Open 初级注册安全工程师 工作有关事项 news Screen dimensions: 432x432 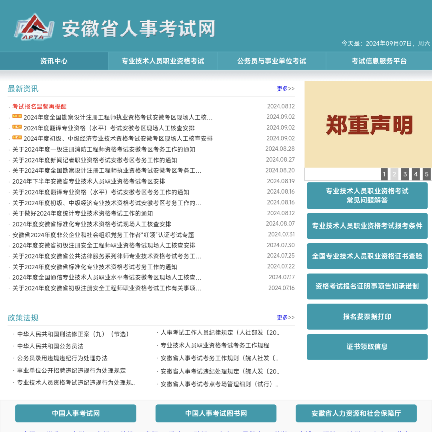click(107, 288)
